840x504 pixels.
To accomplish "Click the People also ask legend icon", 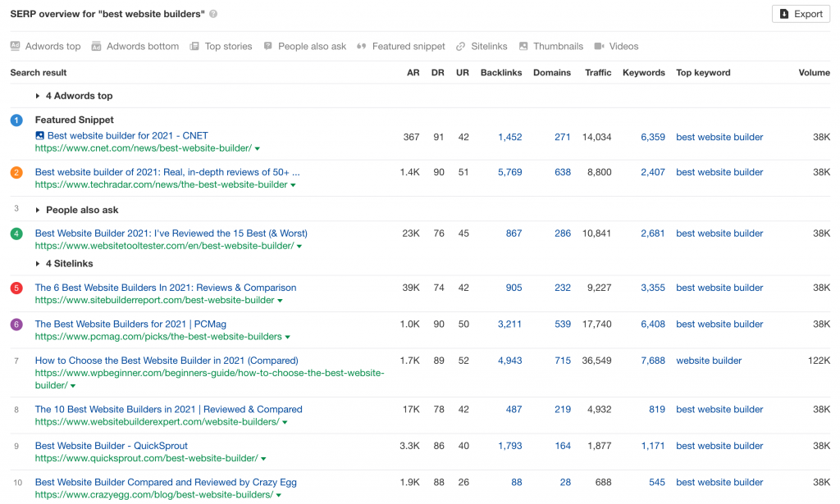I will (268, 46).
